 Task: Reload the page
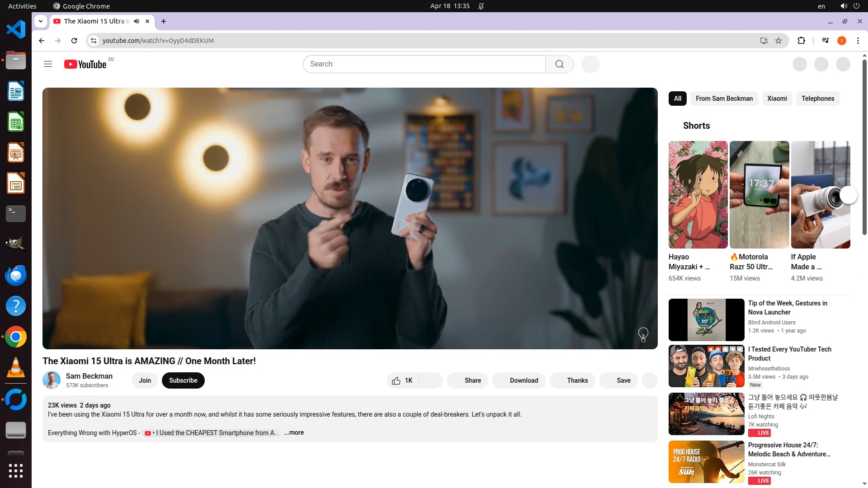pos(74,41)
